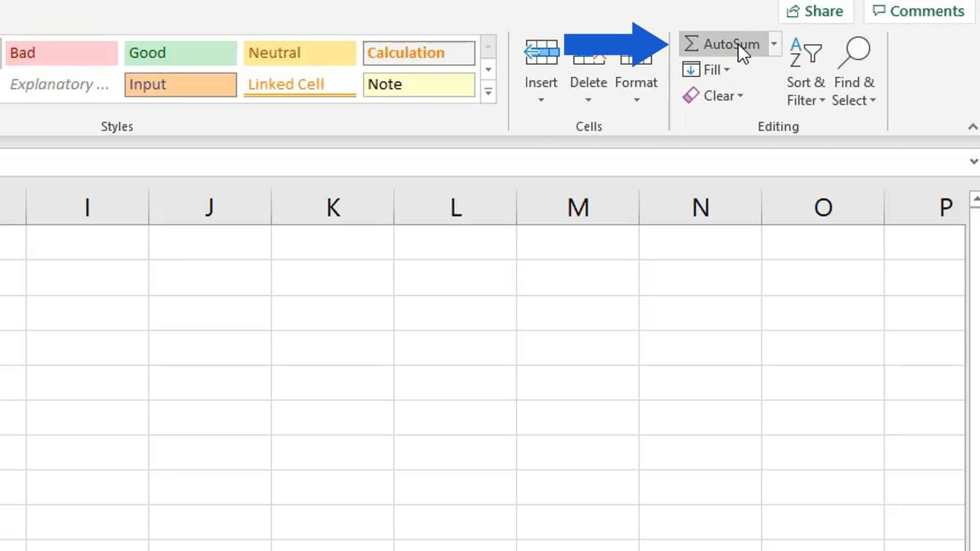Image resolution: width=980 pixels, height=551 pixels.
Task: Collapse the ribbon with the chevron
Action: pyautogui.click(x=973, y=126)
